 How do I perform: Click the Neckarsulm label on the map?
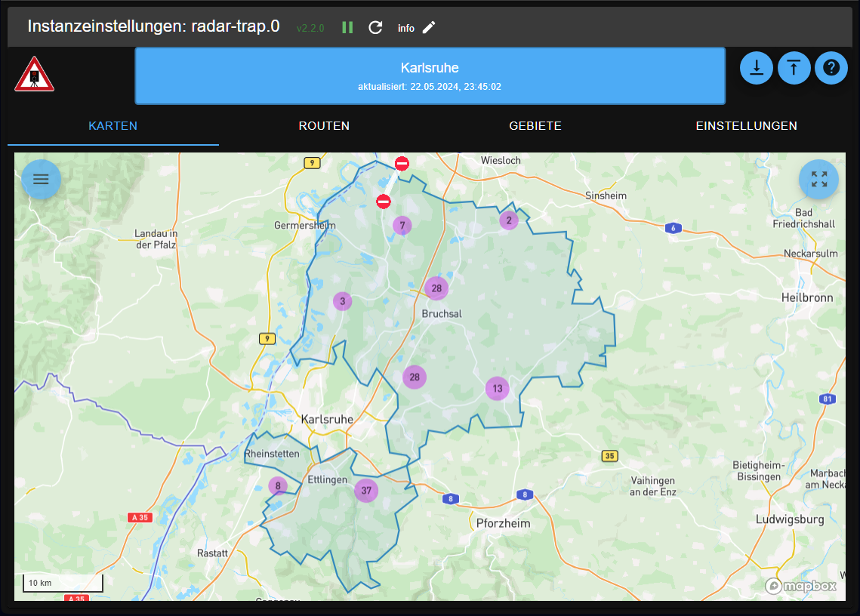(x=811, y=254)
